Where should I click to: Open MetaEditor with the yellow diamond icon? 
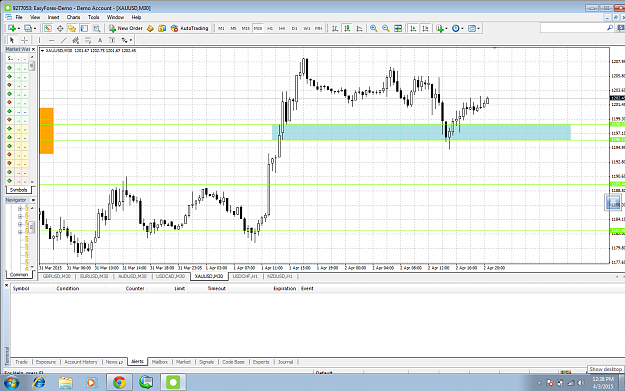click(x=150, y=28)
